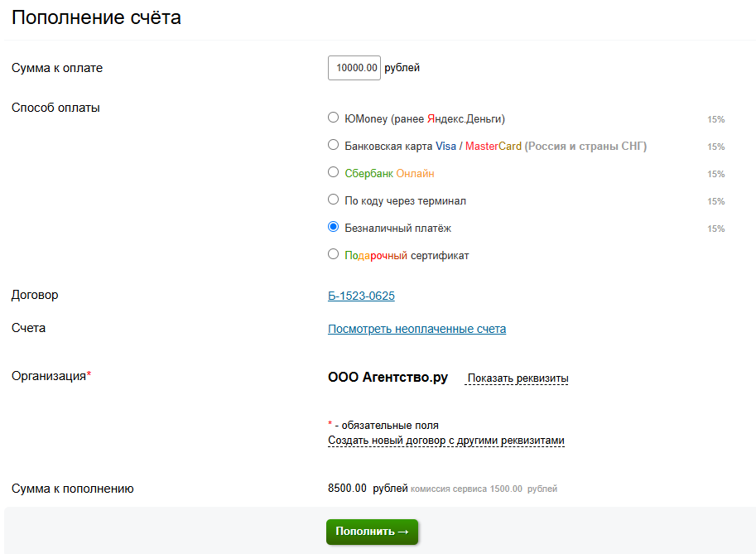Viewport: 756px width, 554px height.
Task: Click the ООО Агентство.ру organization name
Action: (x=388, y=377)
